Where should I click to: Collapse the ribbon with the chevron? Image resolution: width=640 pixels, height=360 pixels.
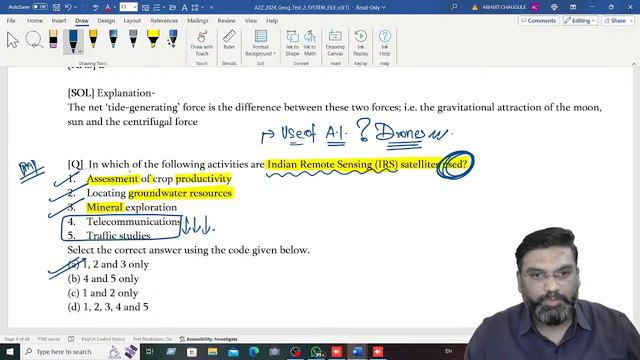(634, 64)
